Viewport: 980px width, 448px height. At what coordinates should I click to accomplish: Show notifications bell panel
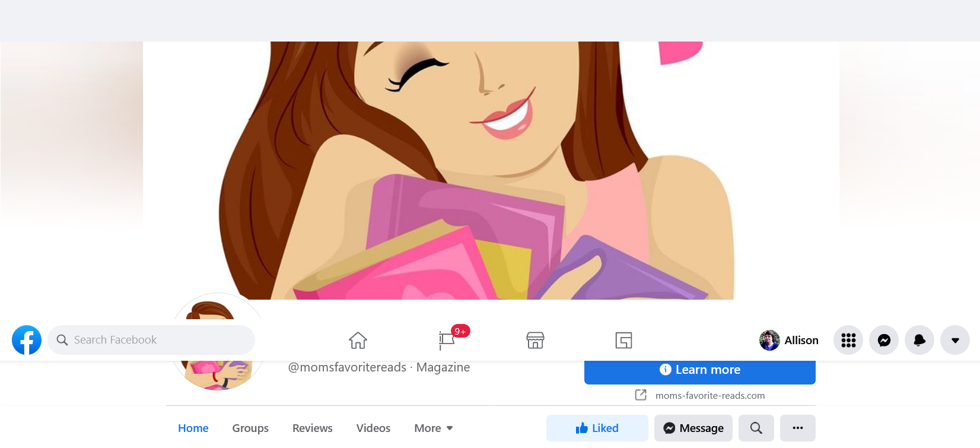click(x=919, y=340)
